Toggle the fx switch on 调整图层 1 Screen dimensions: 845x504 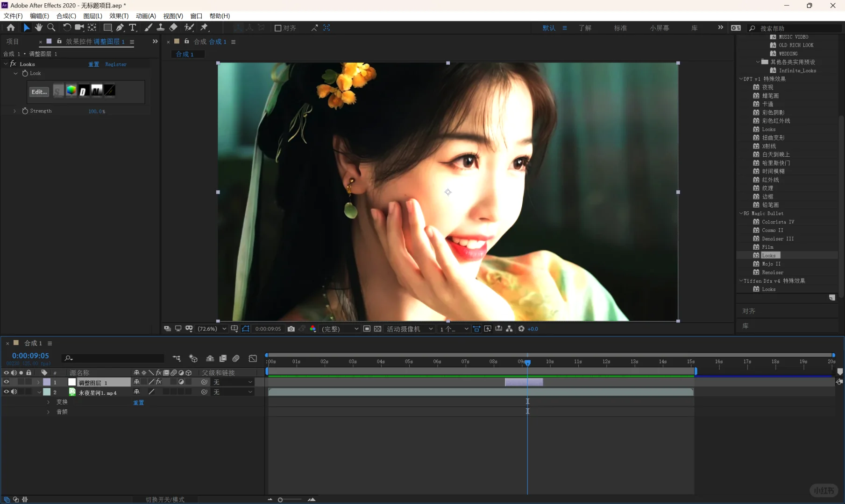(159, 382)
